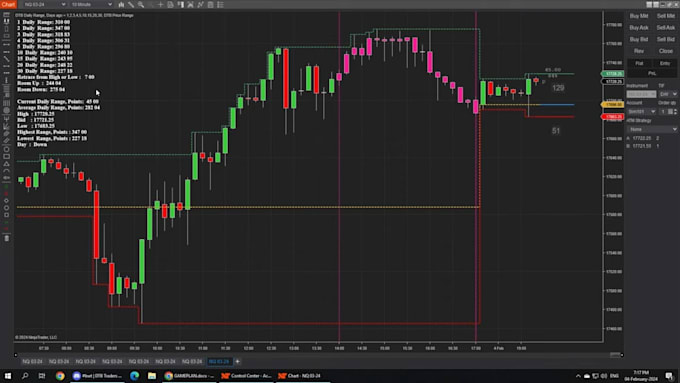Switch to GAMEPLAN.docx Chrome taskbar window
This screenshot has height=383, width=680.
click(x=189, y=376)
